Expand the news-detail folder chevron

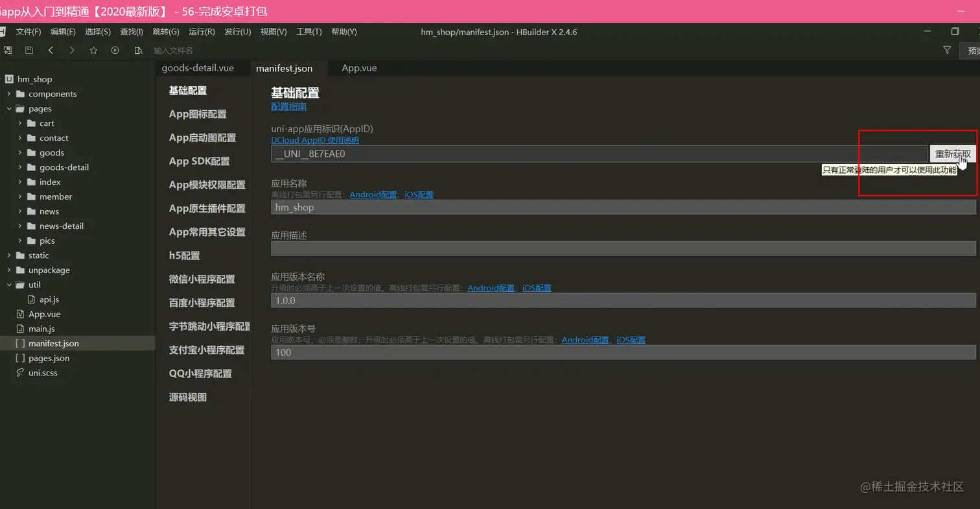20,226
